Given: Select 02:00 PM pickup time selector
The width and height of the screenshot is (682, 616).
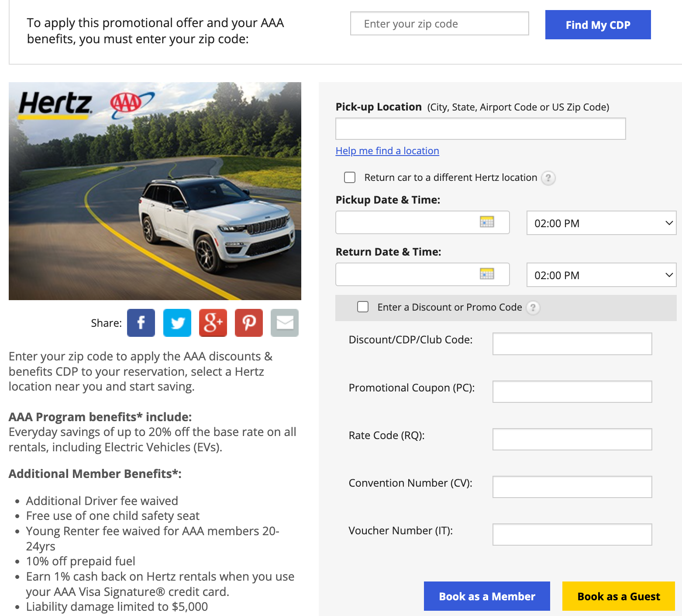Looking at the screenshot, I should tap(601, 223).
